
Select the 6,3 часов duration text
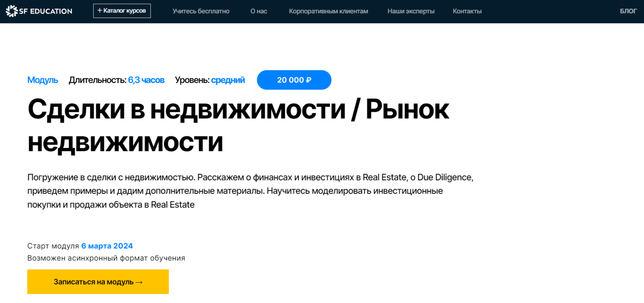[146, 80]
